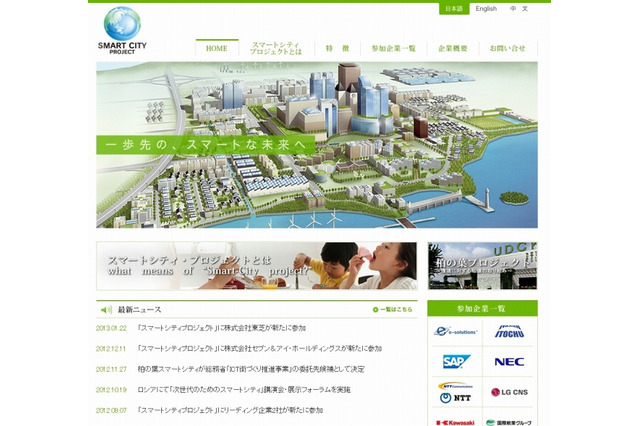Click the 2013.01.22 news date
640x426 pixels.
click(x=111, y=328)
